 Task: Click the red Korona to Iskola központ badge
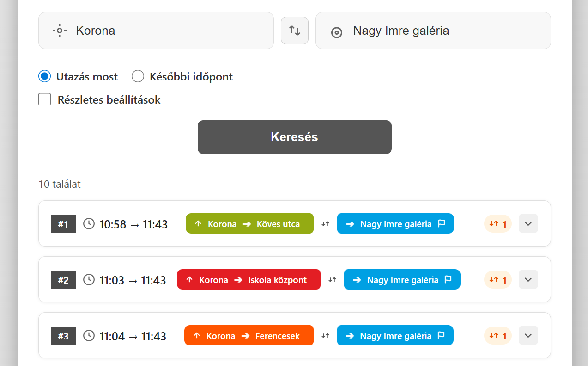(249, 279)
